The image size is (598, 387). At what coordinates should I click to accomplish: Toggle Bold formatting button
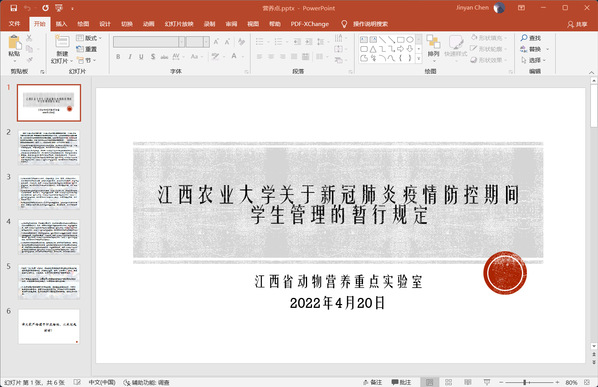[118, 56]
